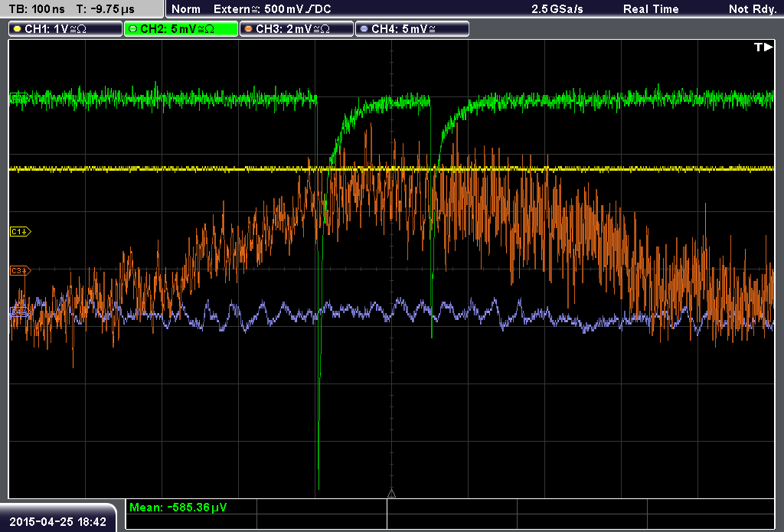The width and height of the screenshot is (784, 532).
Task: Click the C4 ground level marker
Action: (21, 312)
